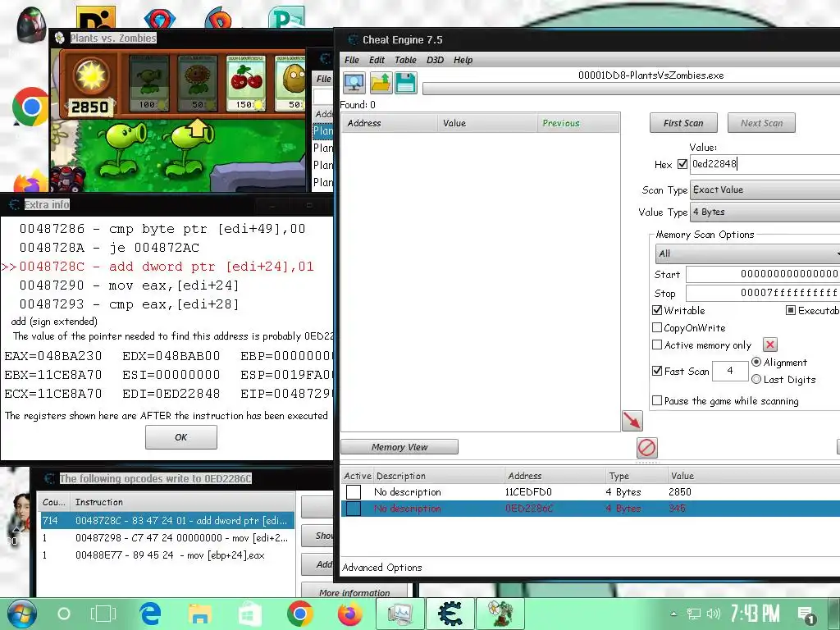Switch to Plants vs. Zombies taskbar icon
840x630 pixels.
[x=500, y=614]
